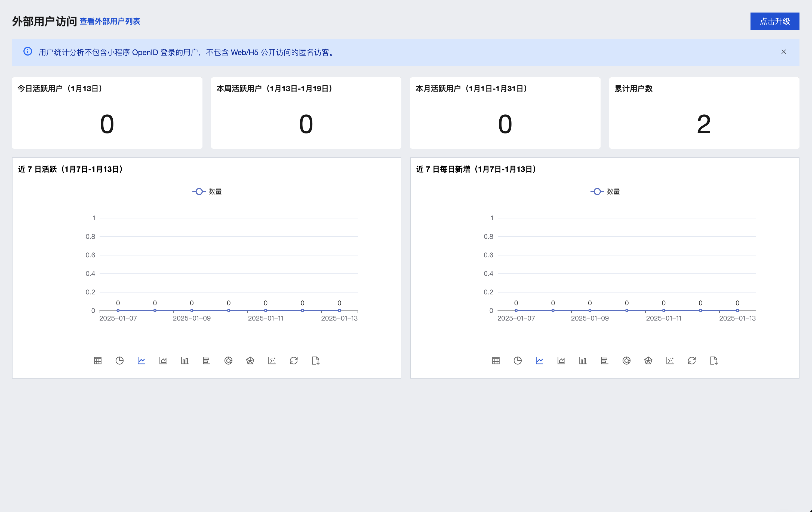Image resolution: width=812 pixels, height=512 pixels.
Task: Switch 近 7 日每日新增 chart to pie chart
Action: [518, 361]
